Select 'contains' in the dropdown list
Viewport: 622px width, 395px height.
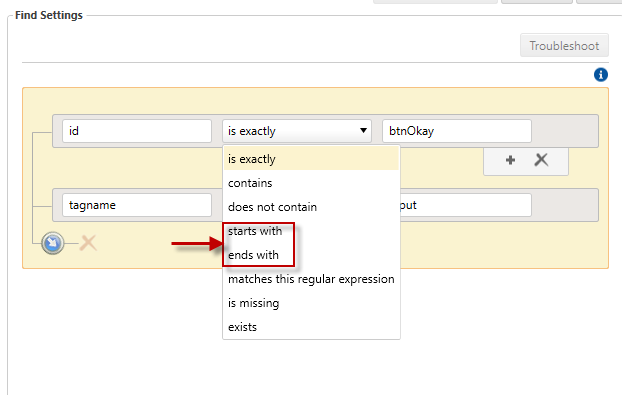pos(311,183)
